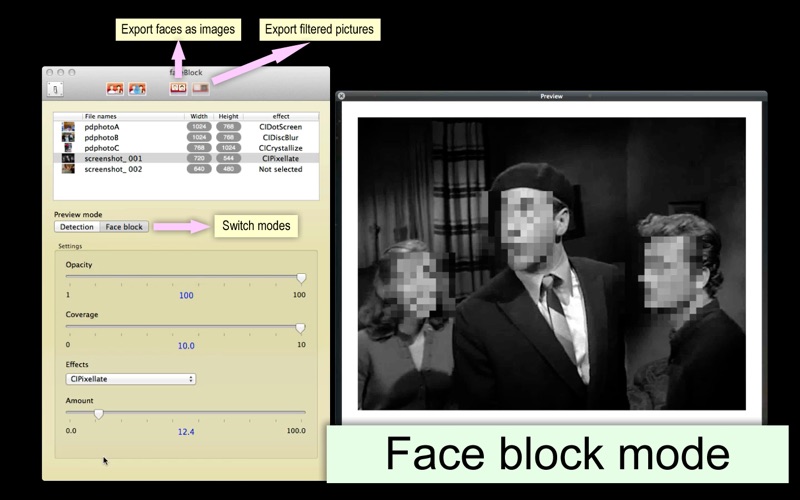The width and height of the screenshot is (800, 500).
Task: Click the effect column header
Action: click(281, 116)
